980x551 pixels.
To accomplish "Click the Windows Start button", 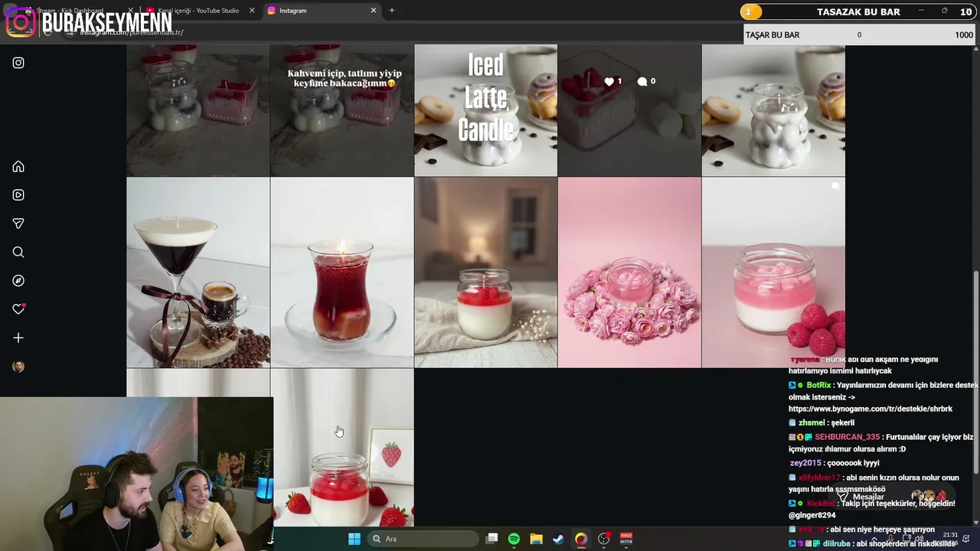I will click(x=354, y=539).
